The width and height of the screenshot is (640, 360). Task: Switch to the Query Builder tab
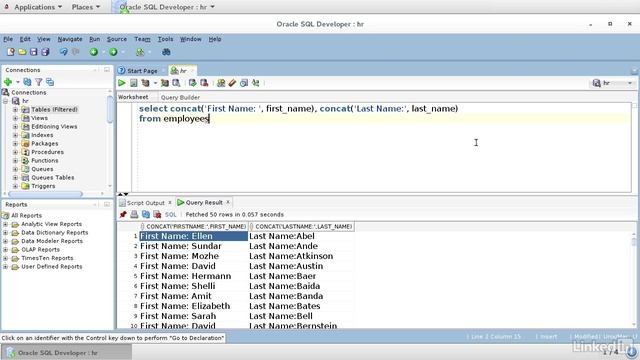[180, 97]
